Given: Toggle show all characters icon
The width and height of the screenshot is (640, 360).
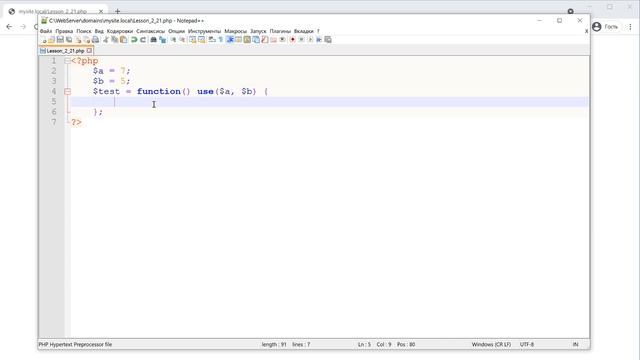Looking at the screenshot, I should (x=220, y=40).
